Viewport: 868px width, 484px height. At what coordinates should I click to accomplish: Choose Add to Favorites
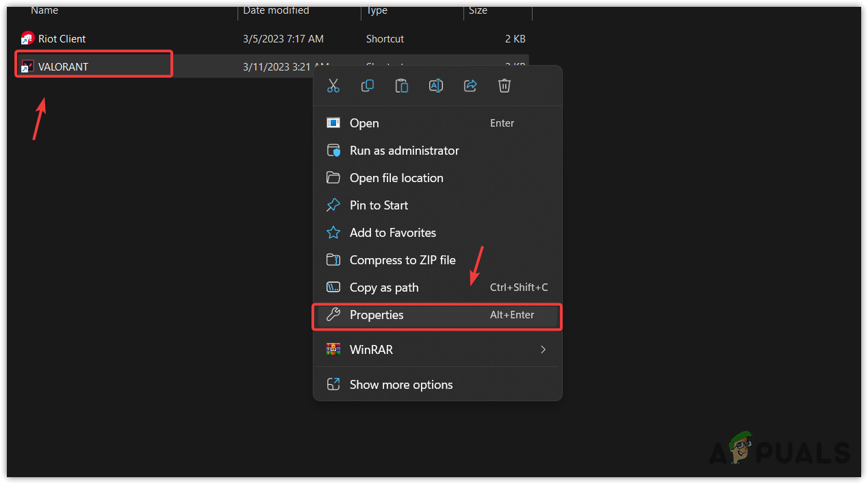[x=437, y=233]
